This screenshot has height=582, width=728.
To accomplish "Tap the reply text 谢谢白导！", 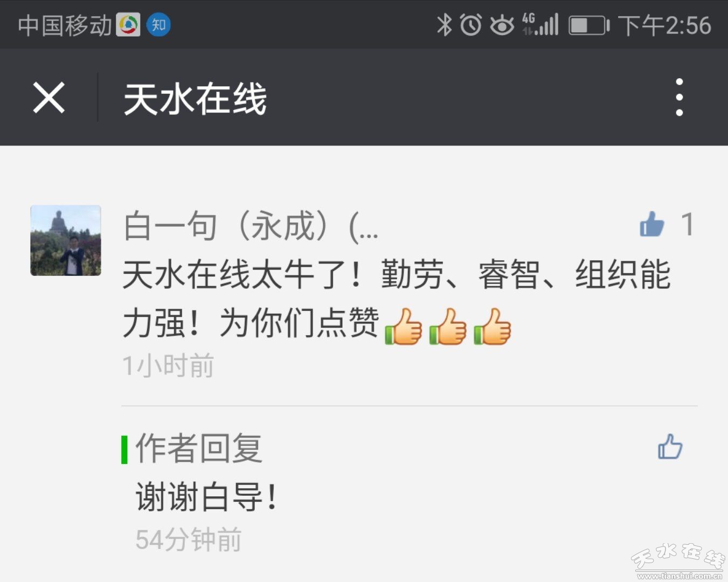I will pos(207,497).
